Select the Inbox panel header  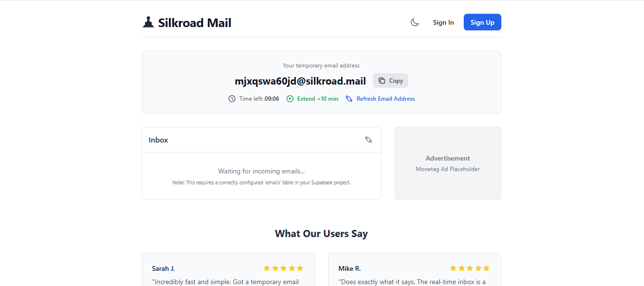(x=158, y=139)
